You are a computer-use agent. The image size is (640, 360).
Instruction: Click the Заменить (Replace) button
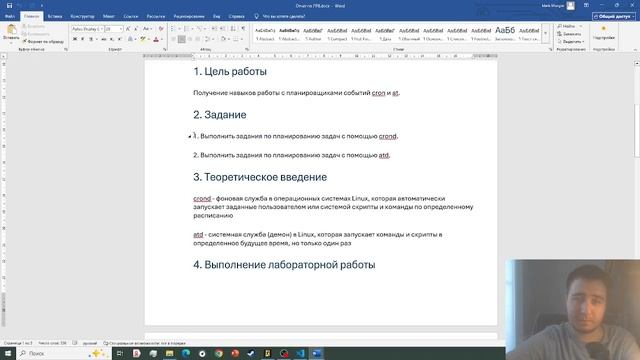click(x=569, y=34)
